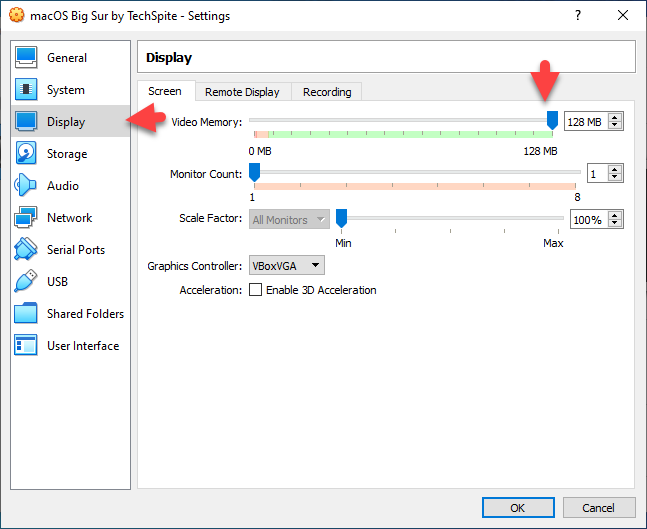The image size is (647, 529).
Task: Open the User Interface icon
Action: pos(26,346)
